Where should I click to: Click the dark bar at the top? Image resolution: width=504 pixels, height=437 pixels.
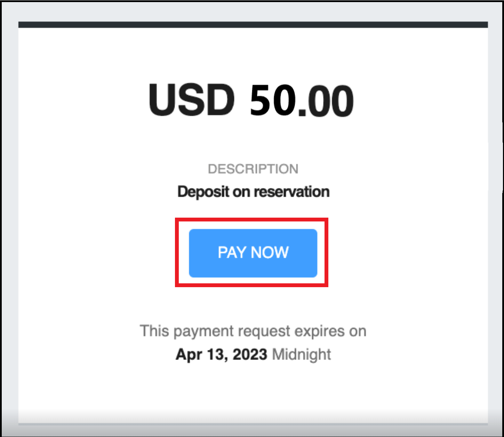[x=253, y=24]
